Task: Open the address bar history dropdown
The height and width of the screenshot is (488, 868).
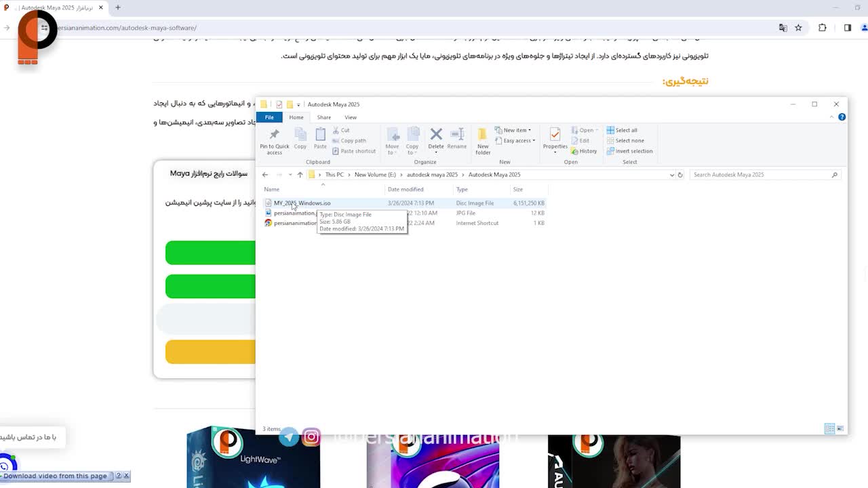Action: tap(671, 174)
